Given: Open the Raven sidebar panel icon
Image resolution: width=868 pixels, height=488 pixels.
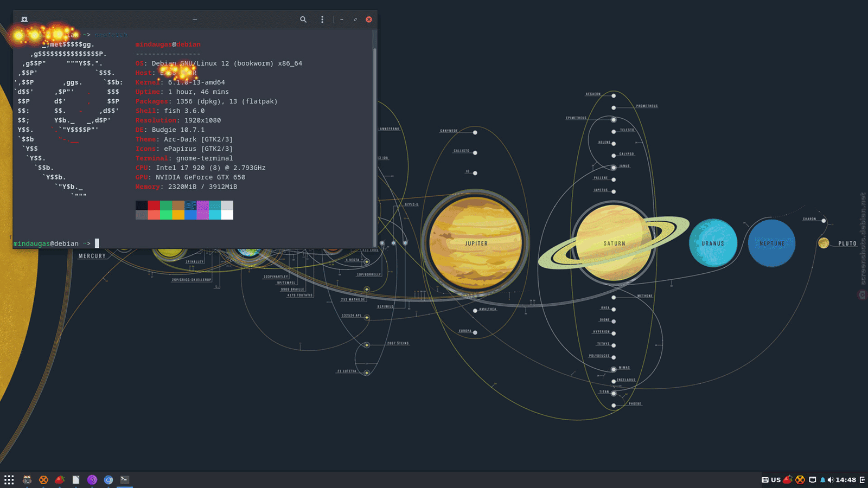Looking at the screenshot, I should click(863, 480).
